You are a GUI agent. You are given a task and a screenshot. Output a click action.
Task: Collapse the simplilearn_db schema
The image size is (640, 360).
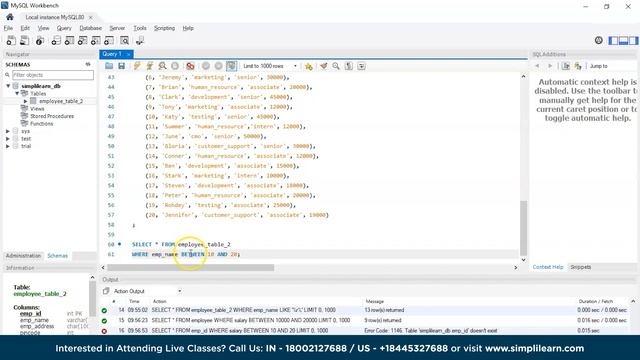[8, 86]
